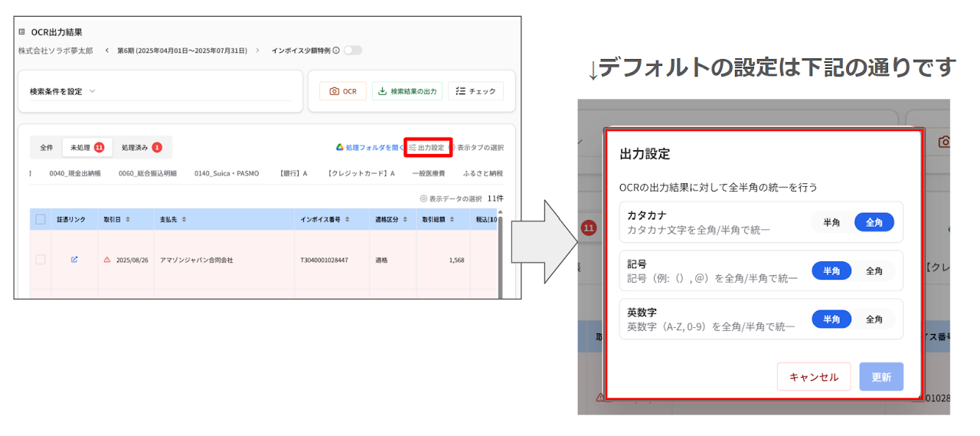The image size is (980, 436).
Task: Toggle the インボイス少額特例 switch
Action: [353, 51]
